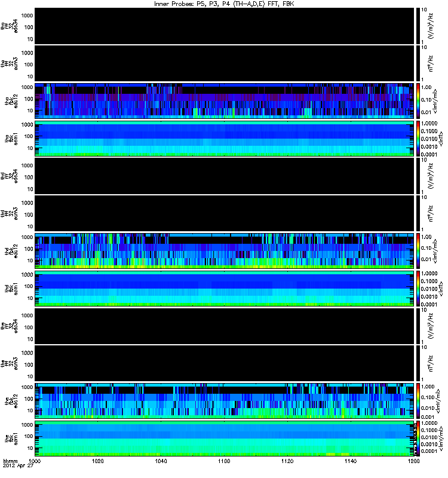Viewport: 448px width, 478px height.
Task: Select the the fbk edc12 color scale bar
Action: click(x=418, y=401)
